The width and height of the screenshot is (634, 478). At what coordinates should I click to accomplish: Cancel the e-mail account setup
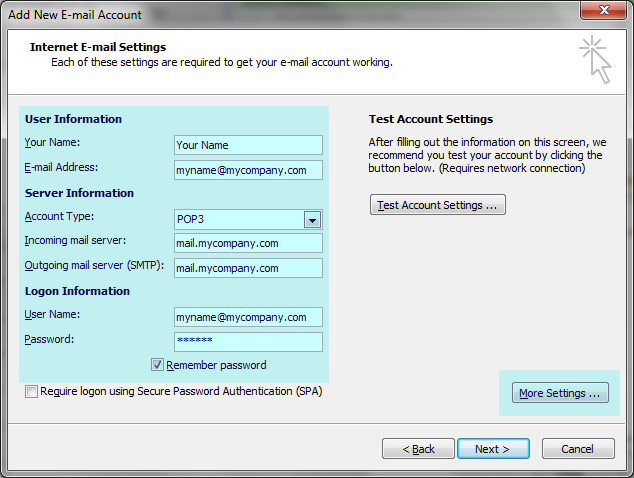(x=577, y=449)
